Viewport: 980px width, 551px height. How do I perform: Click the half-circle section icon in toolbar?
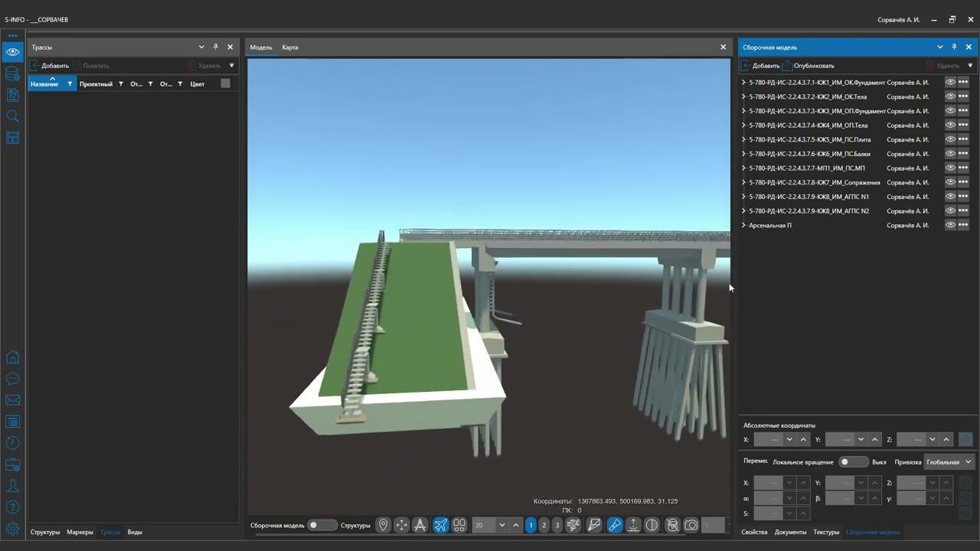(x=652, y=525)
